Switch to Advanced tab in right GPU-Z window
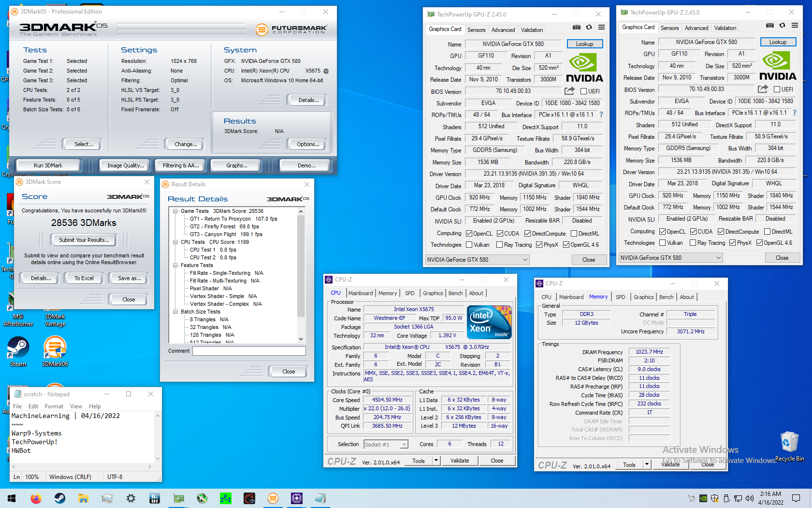Screen dimensions: 812x508 click(696, 28)
